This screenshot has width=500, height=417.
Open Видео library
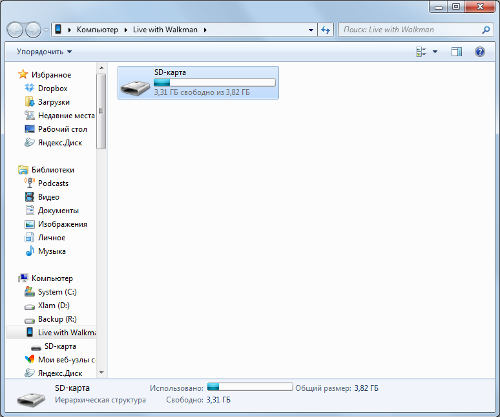point(49,197)
